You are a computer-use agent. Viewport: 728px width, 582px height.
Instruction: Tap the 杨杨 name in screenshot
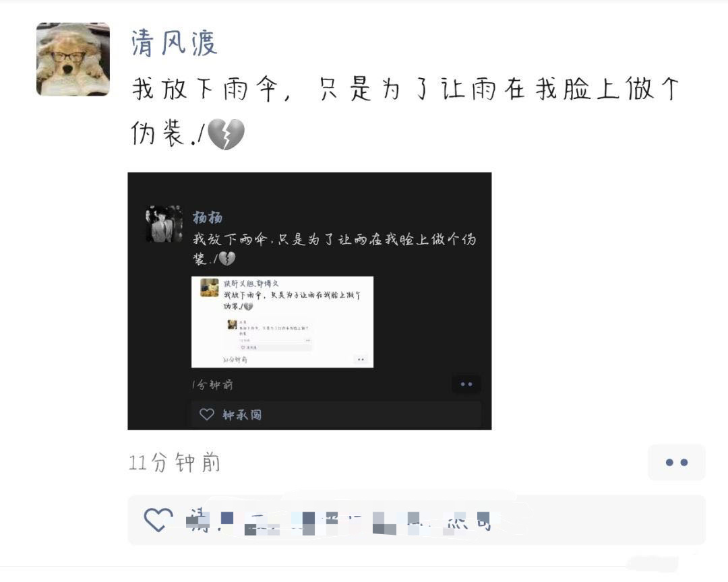point(208,217)
